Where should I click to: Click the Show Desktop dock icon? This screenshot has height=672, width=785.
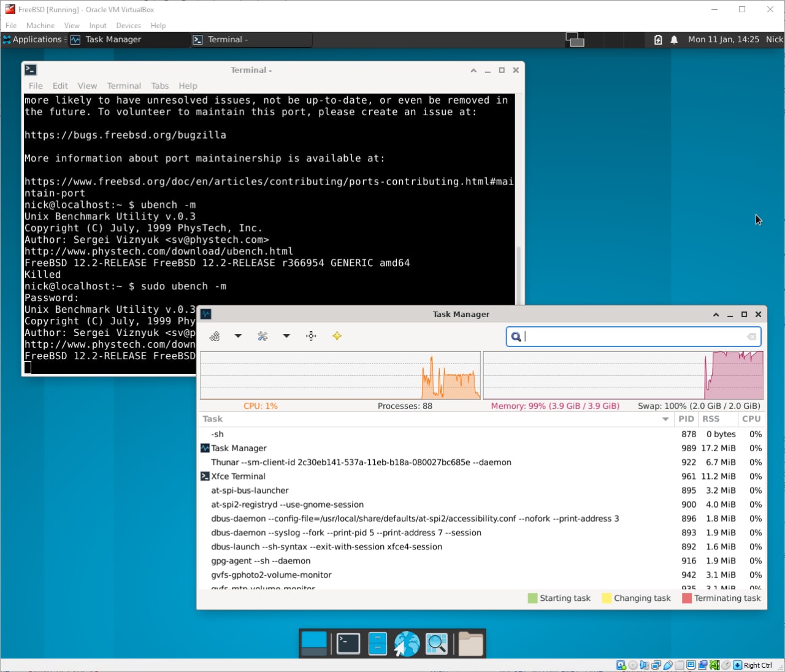(x=314, y=644)
